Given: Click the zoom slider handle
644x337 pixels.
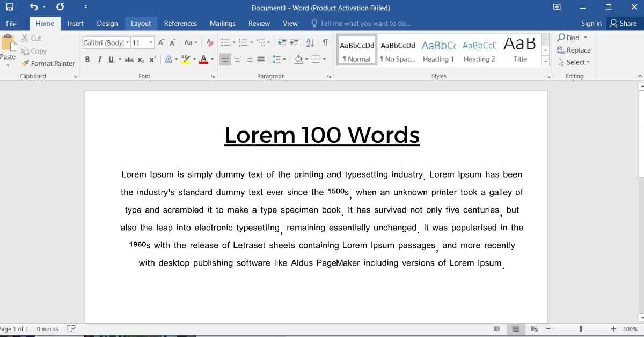Looking at the screenshot, I should click(x=580, y=329).
